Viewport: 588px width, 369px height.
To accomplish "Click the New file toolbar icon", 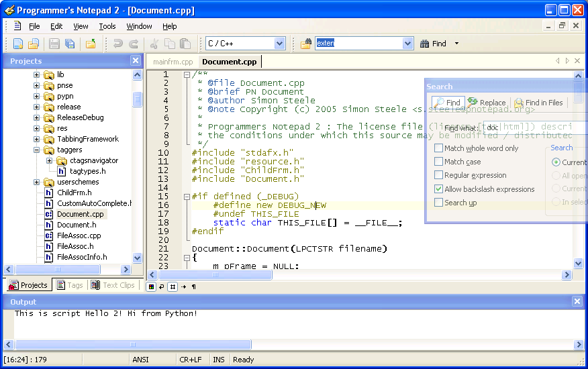I will [x=18, y=44].
